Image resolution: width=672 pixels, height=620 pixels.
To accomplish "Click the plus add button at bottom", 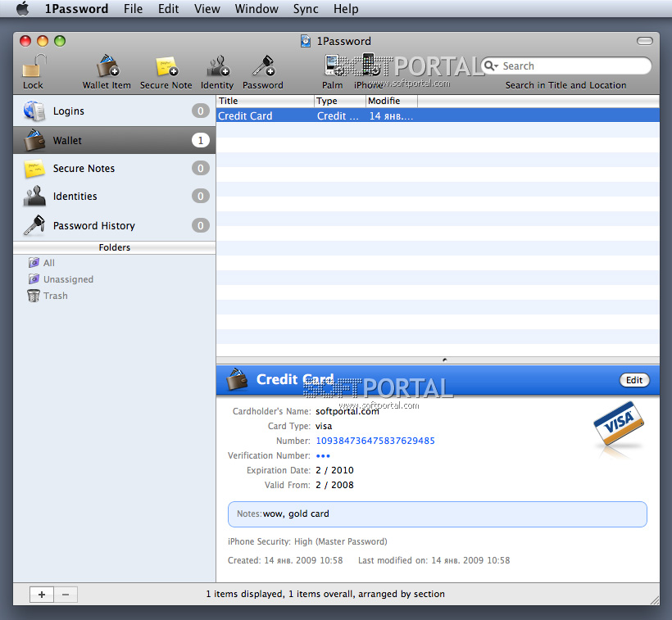I will [x=42, y=595].
